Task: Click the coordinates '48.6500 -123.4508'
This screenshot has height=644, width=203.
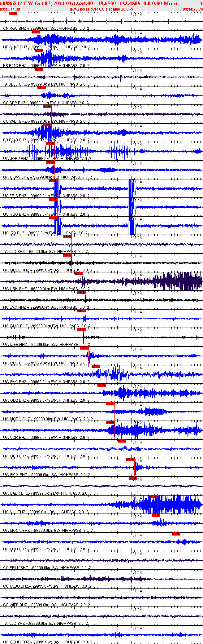Action: click(119, 3)
